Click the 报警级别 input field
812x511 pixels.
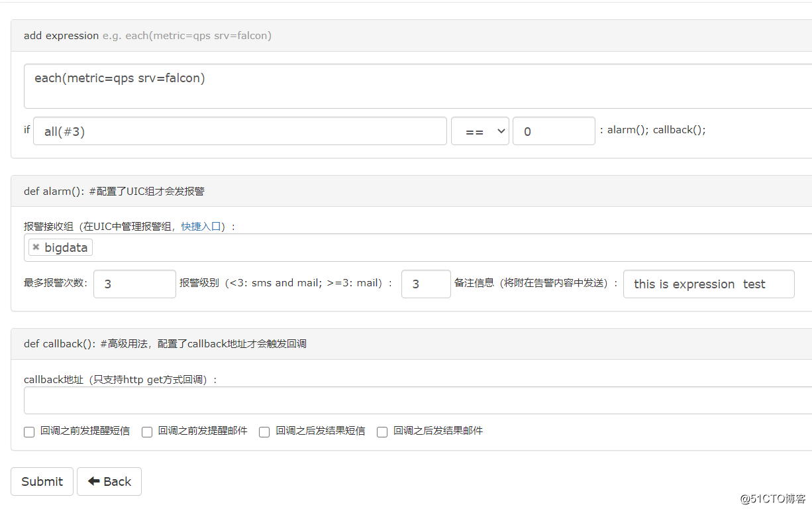pos(426,284)
